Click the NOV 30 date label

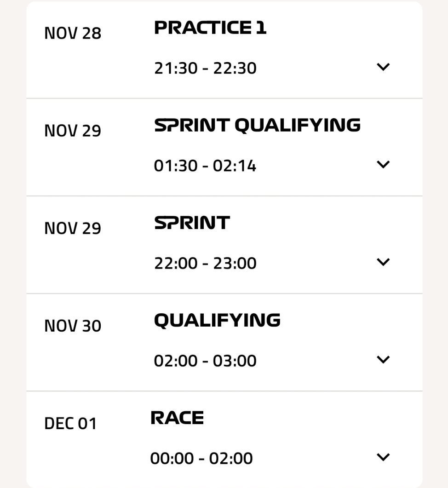coord(73,326)
